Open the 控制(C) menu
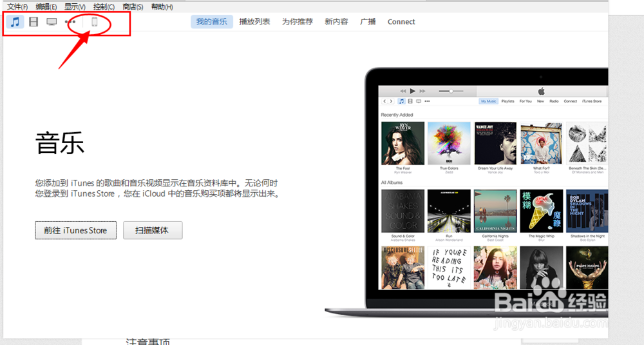 [x=104, y=7]
